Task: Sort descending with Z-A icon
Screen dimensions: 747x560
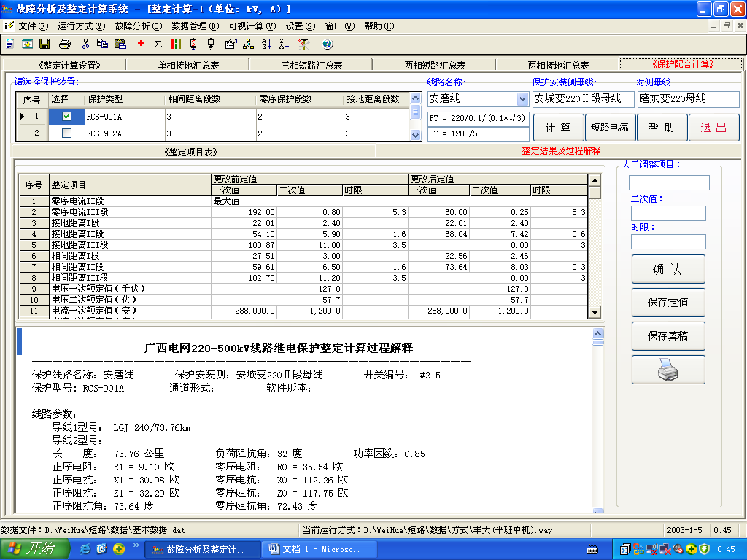Action: 285,44
